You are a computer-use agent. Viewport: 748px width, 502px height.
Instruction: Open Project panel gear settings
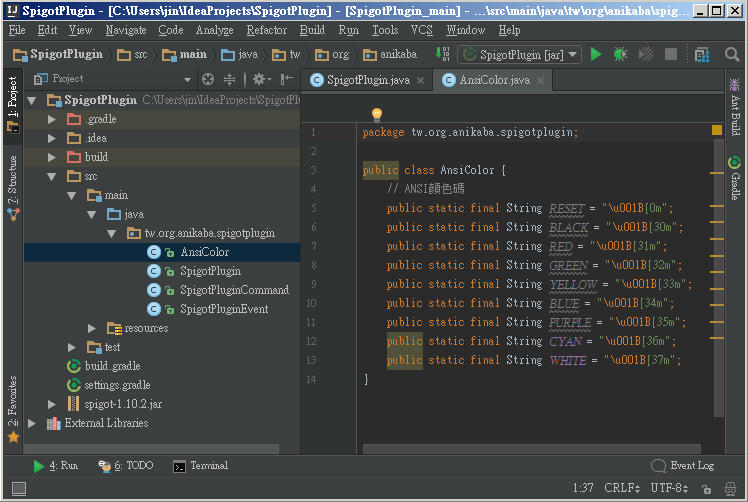click(261, 79)
